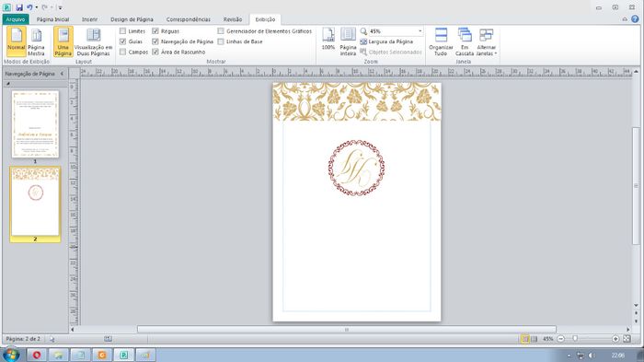644x362 pixels.
Task: Click Página: 2 de 2 status indicator
Action: [23, 339]
